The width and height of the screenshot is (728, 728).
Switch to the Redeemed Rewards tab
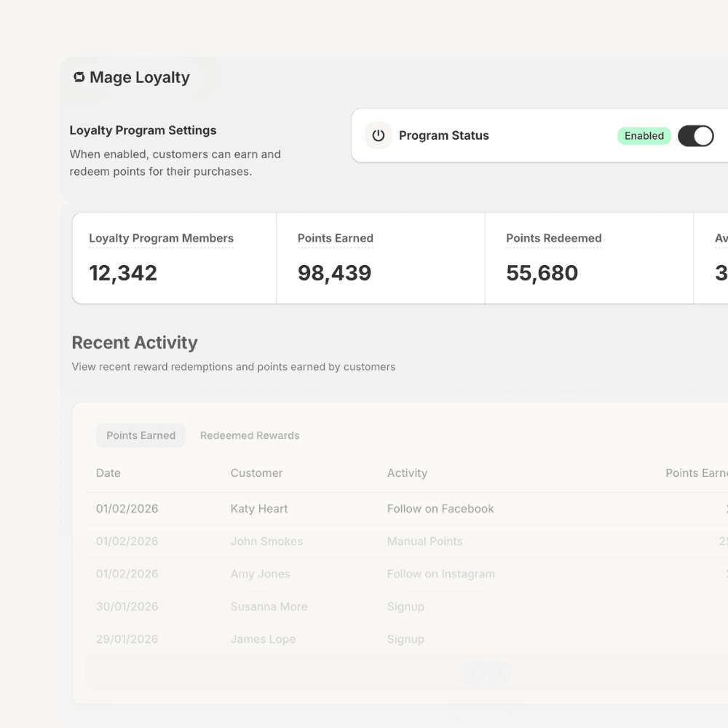250,435
